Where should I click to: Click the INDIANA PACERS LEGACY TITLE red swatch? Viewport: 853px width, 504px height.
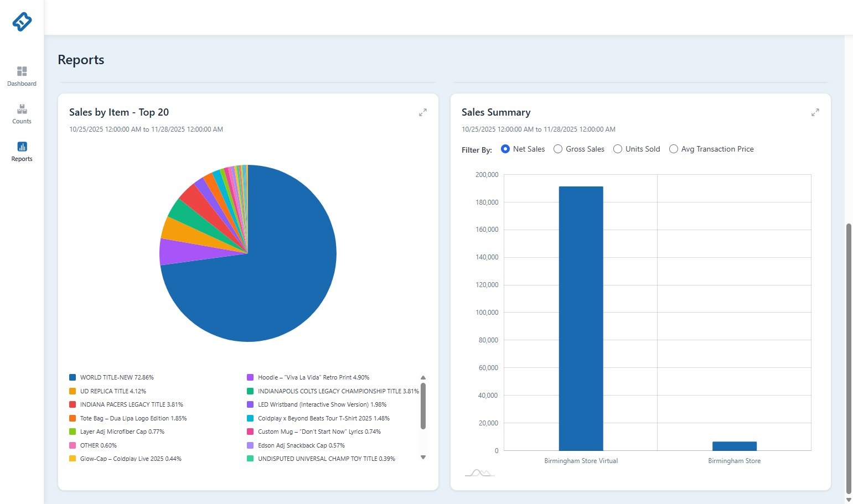click(x=73, y=404)
